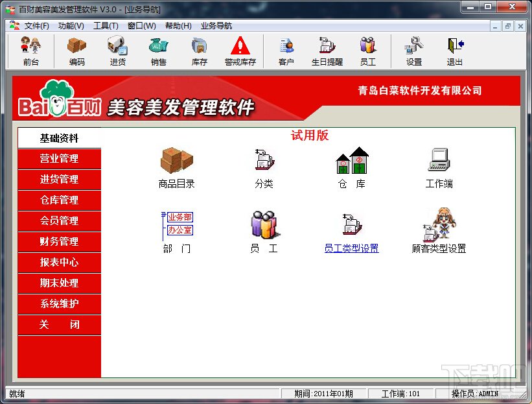Switch to 会员管理 in sidebar
532x404 pixels.
60,220
